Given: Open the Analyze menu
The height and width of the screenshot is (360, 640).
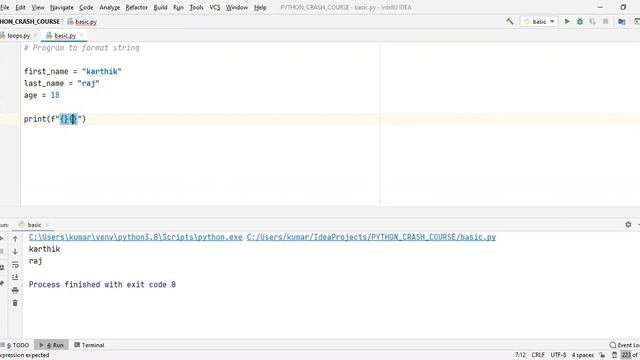Looking at the screenshot, I should 109,7.
